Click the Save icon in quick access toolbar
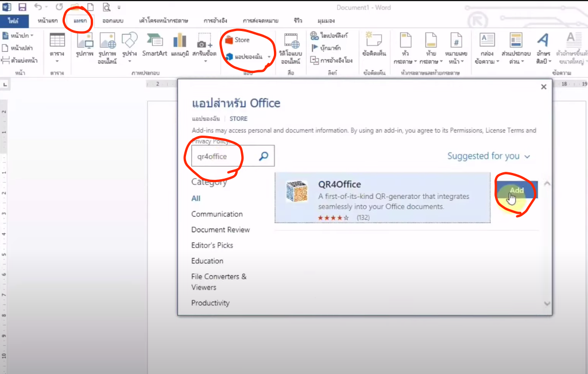This screenshot has height=374, width=588. tap(22, 7)
